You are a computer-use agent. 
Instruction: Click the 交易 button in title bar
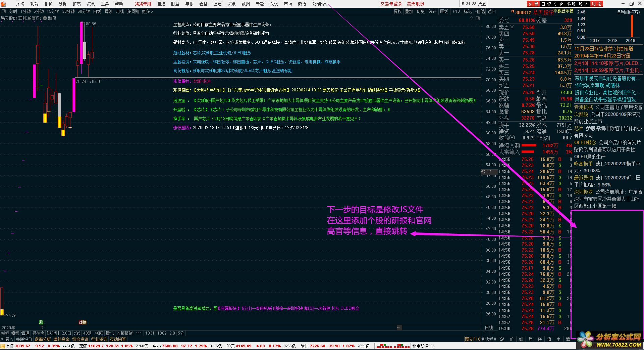(533, 4)
